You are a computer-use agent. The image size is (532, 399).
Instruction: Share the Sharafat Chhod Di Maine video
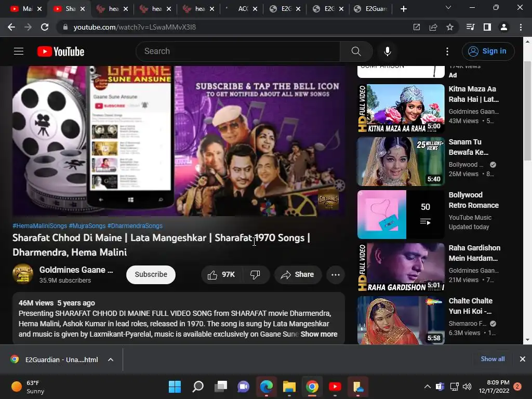(297, 274)
